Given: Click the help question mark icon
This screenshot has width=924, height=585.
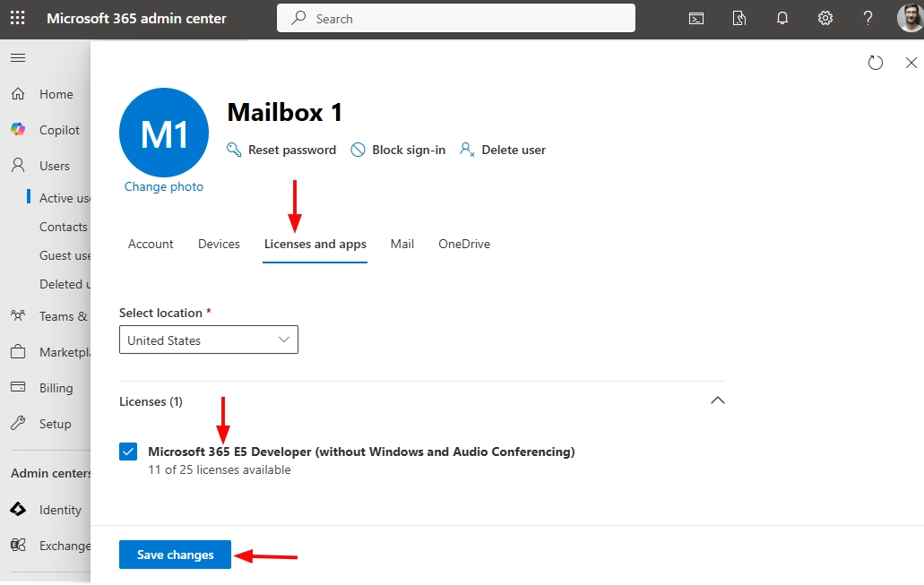Looking at the screenshot, I should [868, 18].
